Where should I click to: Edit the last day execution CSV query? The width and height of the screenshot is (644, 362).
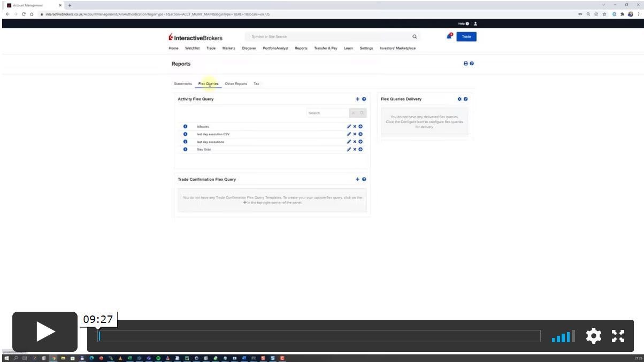pos(349,134)
